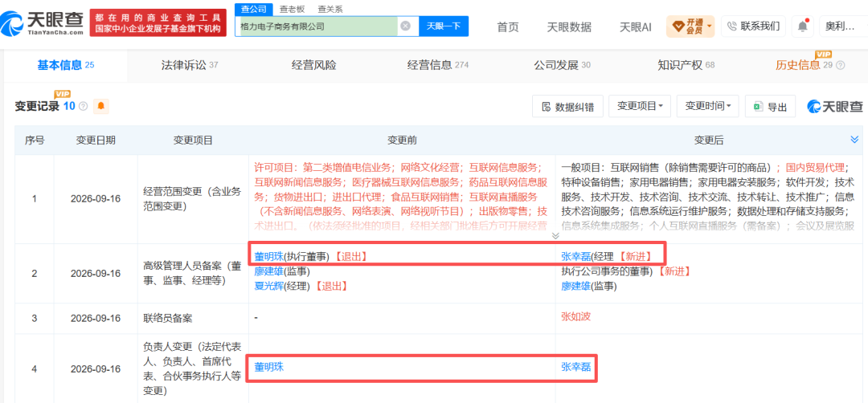Click the date 2026-09-16 in row 3
This screenshot has height=403, width=868.
click(x=95, y=319)
